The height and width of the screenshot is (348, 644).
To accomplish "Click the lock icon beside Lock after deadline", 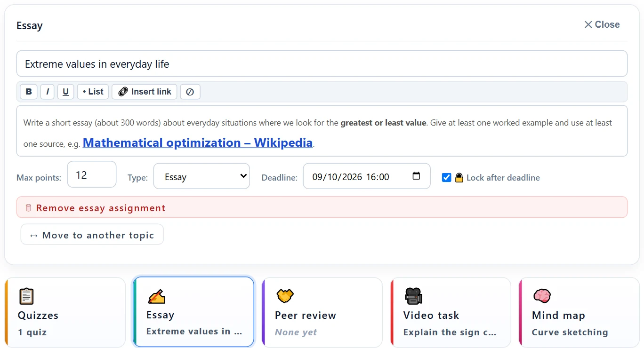I will [459, 178].
